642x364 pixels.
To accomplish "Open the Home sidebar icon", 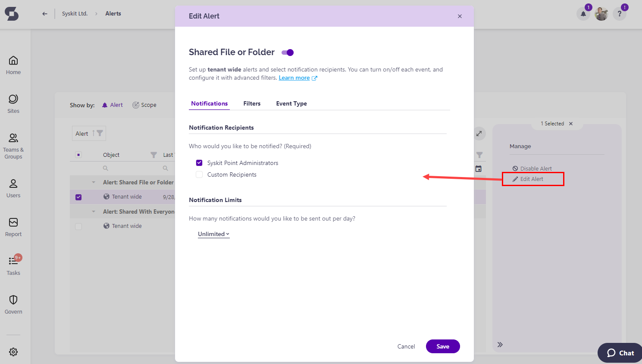I will pyautogui.click(x=13, y=61).
